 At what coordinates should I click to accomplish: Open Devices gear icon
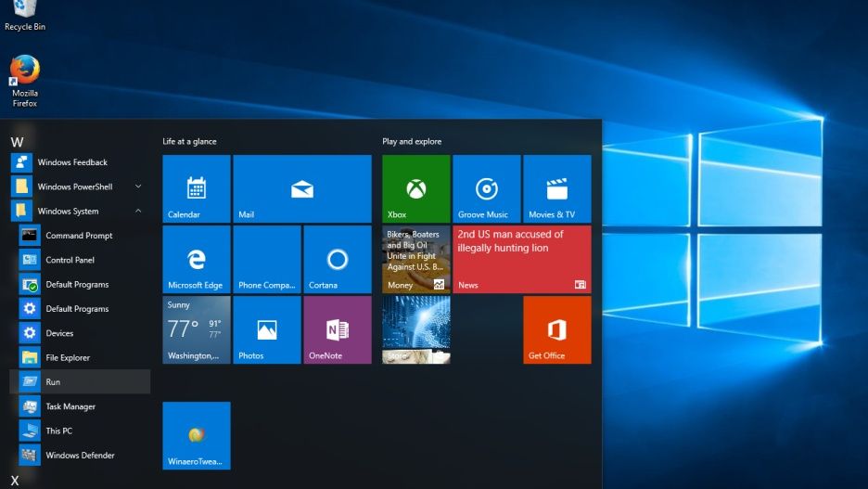30,333
